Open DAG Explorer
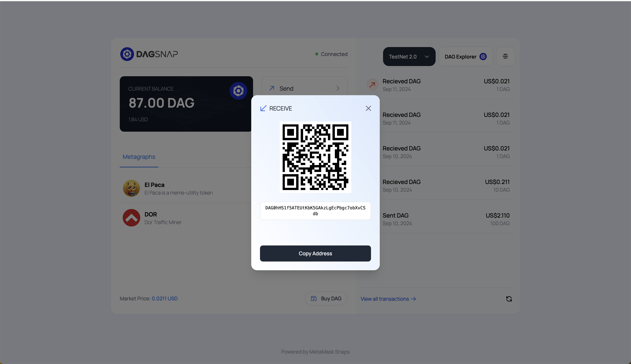 pyautogui.click(x=466, y=57)
